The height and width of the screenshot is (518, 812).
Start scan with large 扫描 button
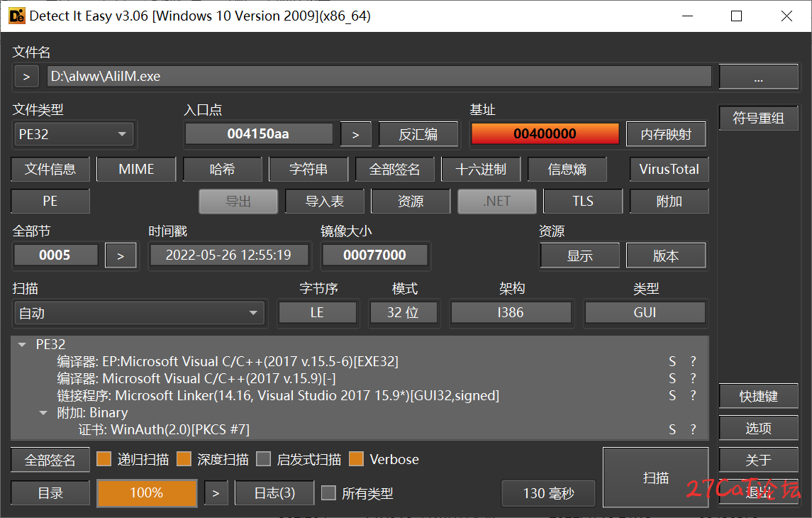(655, 478)
